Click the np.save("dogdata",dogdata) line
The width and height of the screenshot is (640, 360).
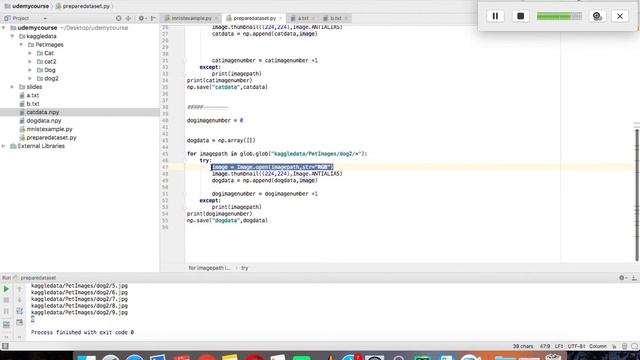(227, 220)
